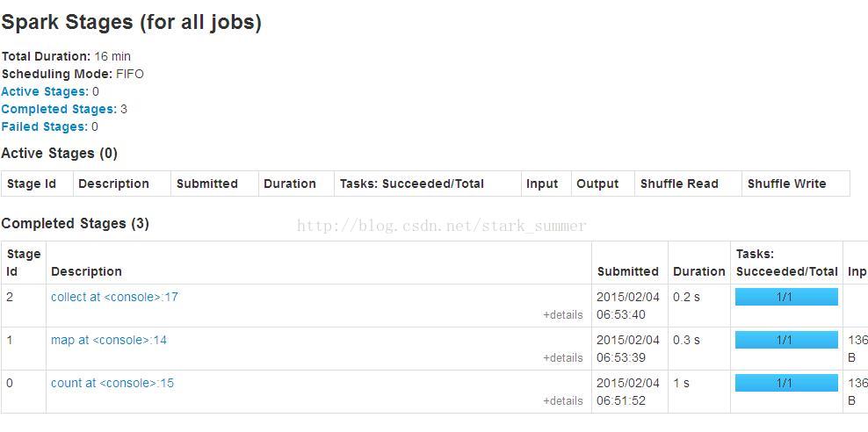Open map at <console>:14 stage

point(109,340)
